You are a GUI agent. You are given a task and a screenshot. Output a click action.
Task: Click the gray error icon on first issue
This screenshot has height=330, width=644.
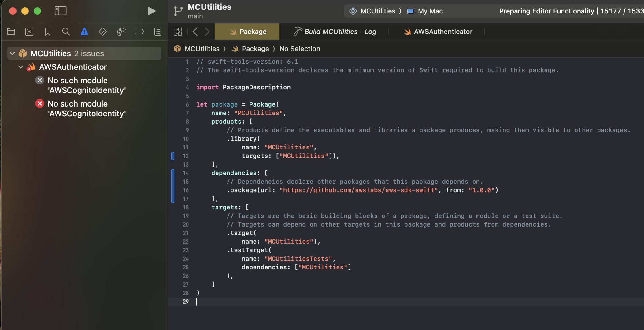click(40, 80)
